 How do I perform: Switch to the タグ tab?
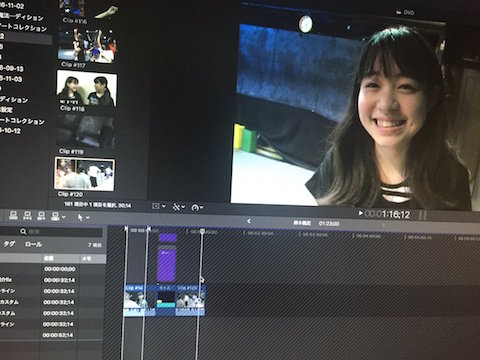[9, 244]
